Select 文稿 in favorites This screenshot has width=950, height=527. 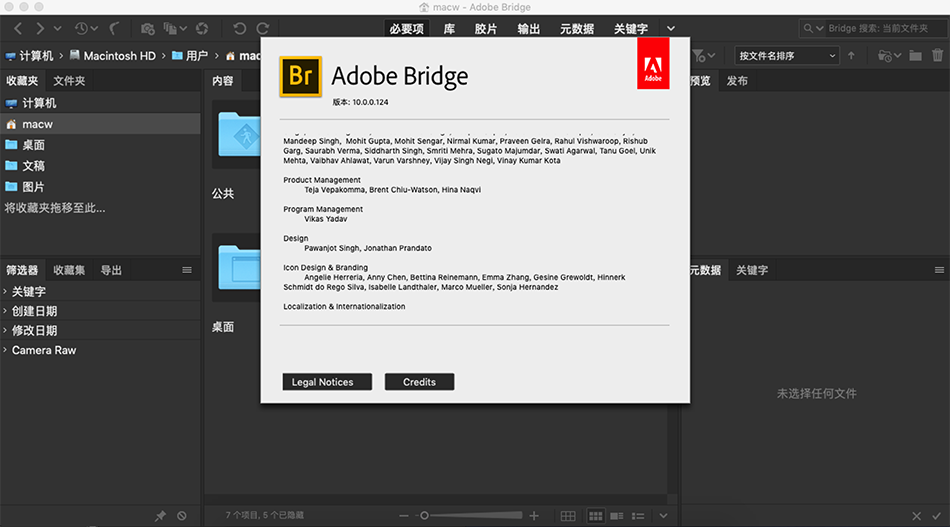(100, 166)
